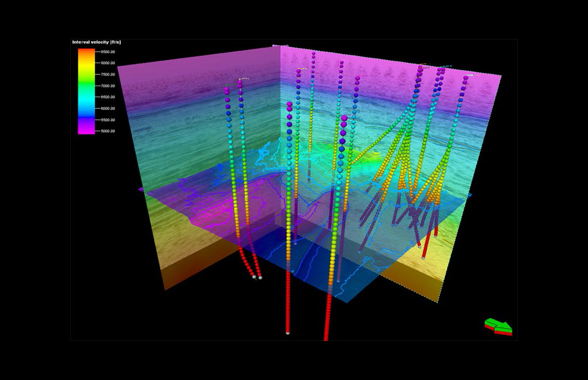Click the 5500.00 legend tick label
Viewport: 588px width, 380px height.
108,120
